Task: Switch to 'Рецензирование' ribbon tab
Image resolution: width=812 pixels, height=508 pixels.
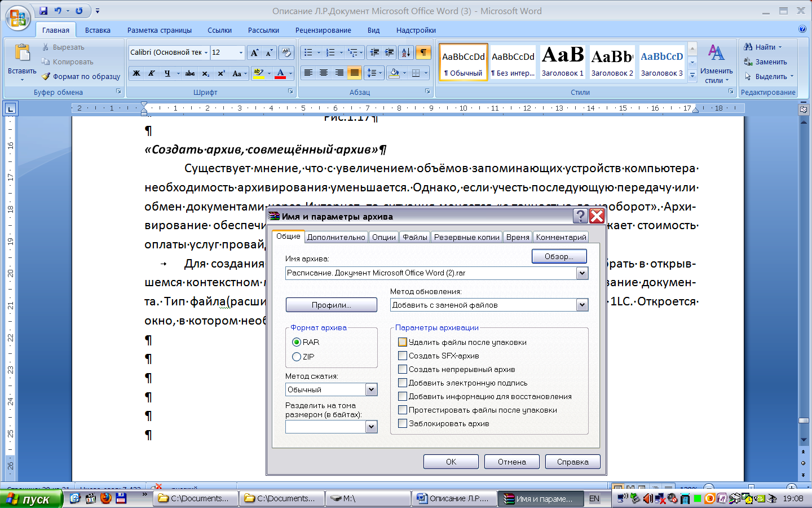Action: click(x=323, y=30)
